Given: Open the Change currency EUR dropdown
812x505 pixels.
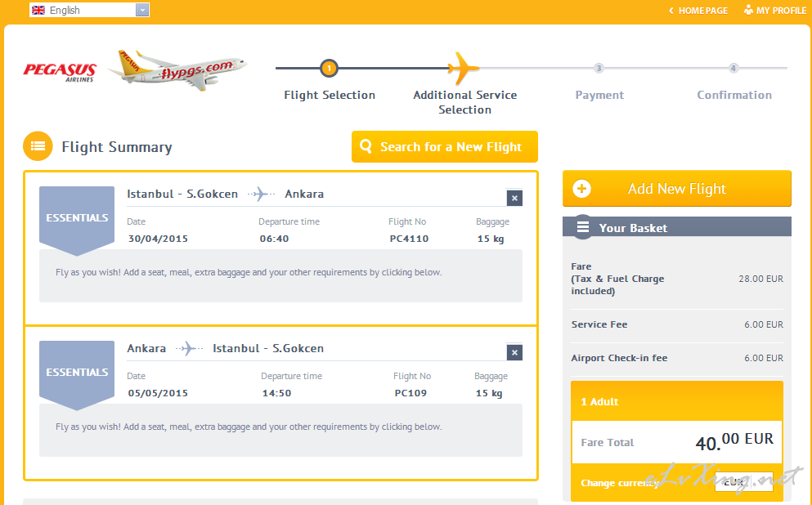Looking at the screenshot, I should coord(743,482).
